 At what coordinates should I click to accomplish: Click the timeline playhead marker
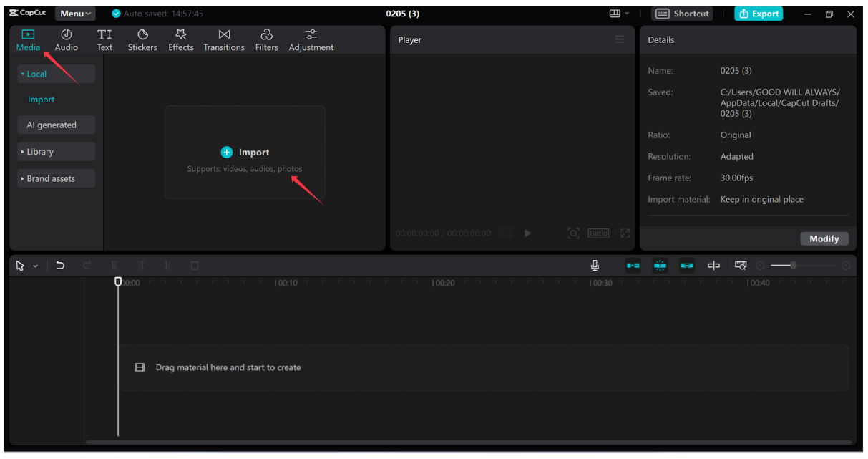(x=118, y=282)
